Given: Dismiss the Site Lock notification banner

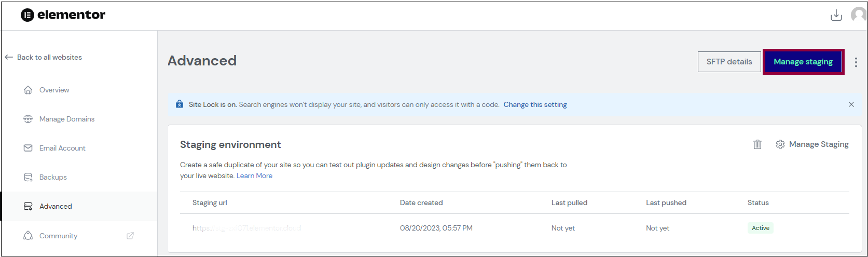Looking at the screenshot, I should (851, 104).
